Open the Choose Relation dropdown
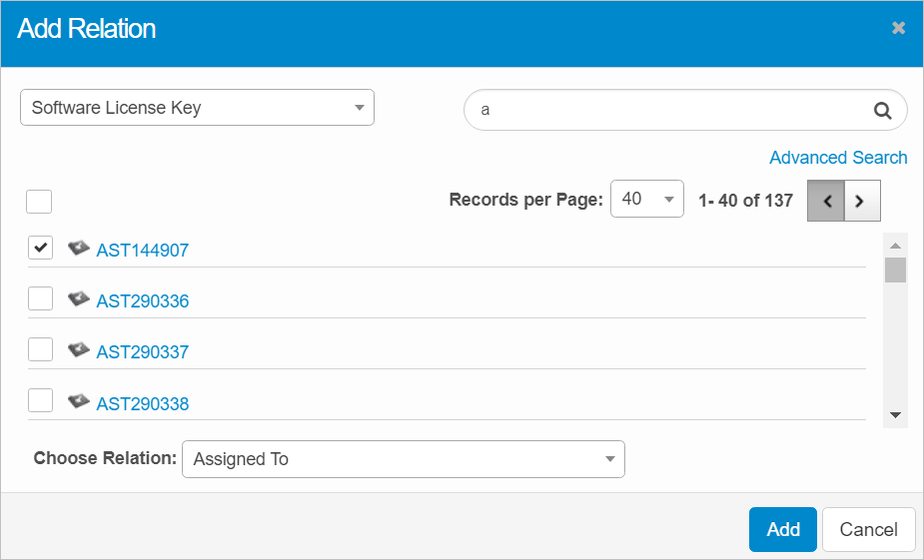 pyautogui.click(x=403, y=459)
